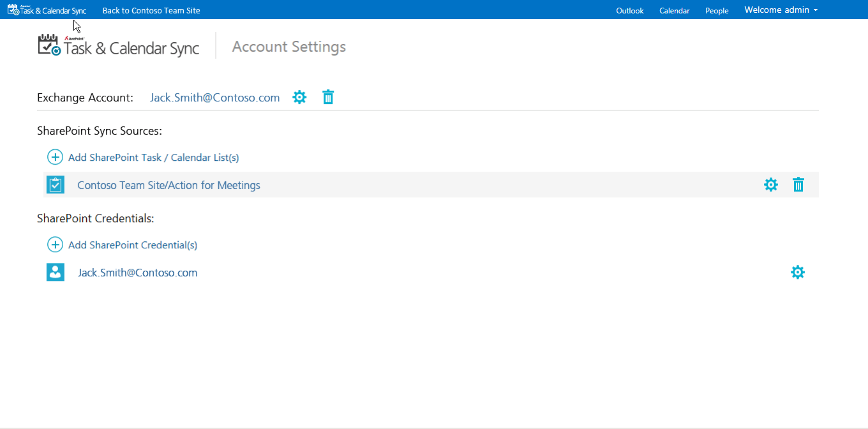Navigate to Calendar in the top bar

[x=675, y=10]
